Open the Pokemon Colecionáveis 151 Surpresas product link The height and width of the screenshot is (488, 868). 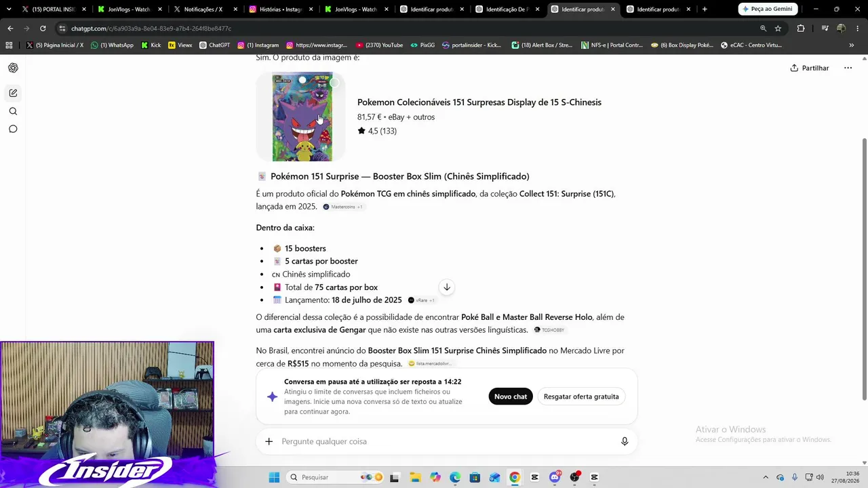pyautogui.click(x=479, y=102)
